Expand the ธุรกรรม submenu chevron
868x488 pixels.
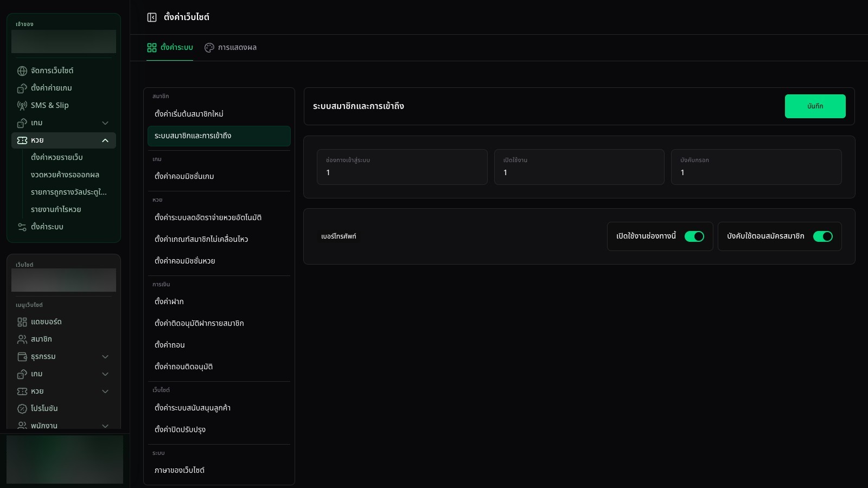tap(105, 357)
